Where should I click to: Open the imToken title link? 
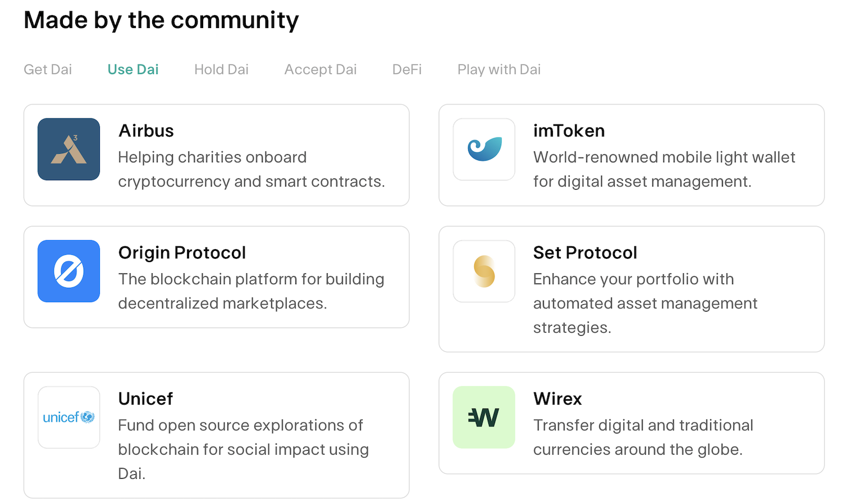pyautogui.click(x=569, y=131)
